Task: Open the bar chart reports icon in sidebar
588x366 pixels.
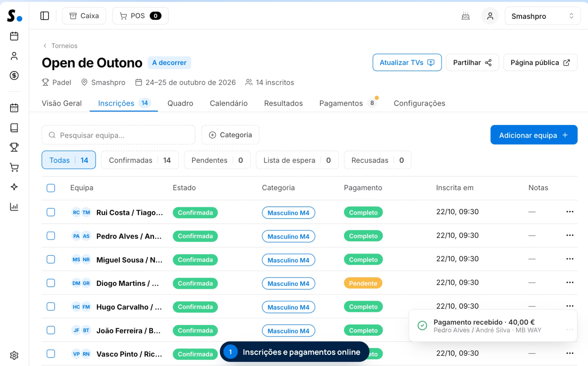Action: click(14, 207)
